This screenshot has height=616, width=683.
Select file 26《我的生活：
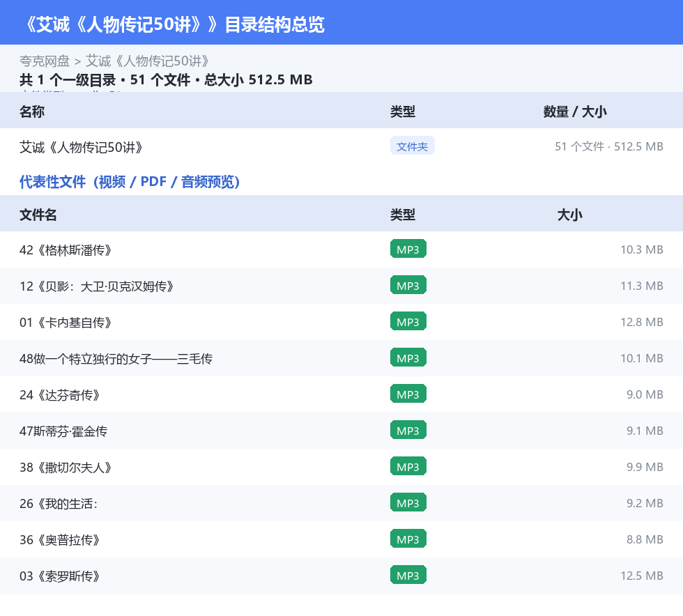tap(59, 503)
